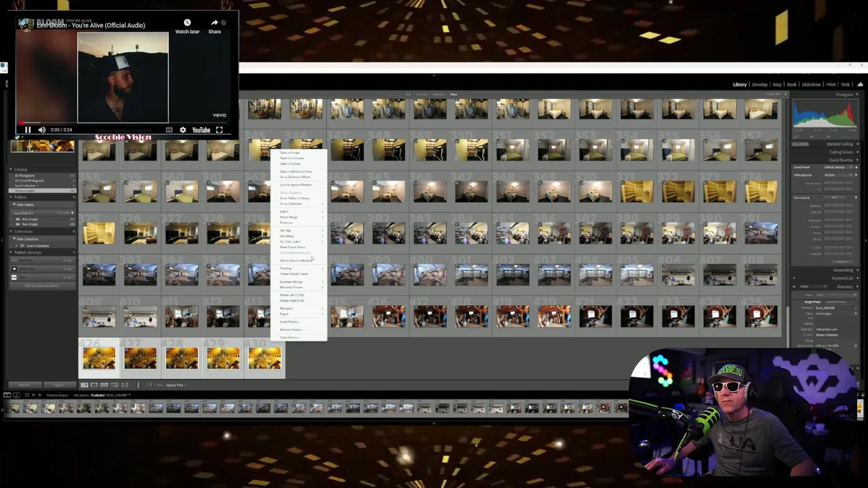Image resolution: width=868 pixels, height=488 pixels.
Task: Switch to Loupe view icon
Action: [94, 385]
